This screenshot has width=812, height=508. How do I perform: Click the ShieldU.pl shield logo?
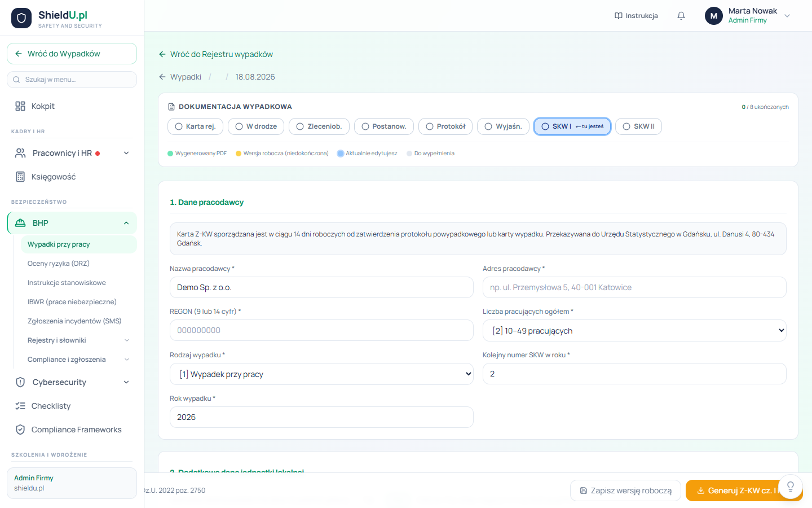[21, 18]
